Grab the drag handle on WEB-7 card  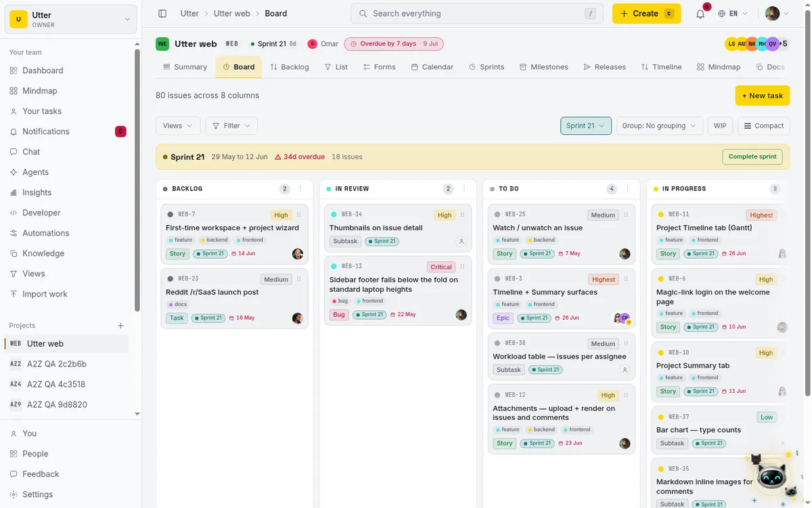tap(298, 215)
